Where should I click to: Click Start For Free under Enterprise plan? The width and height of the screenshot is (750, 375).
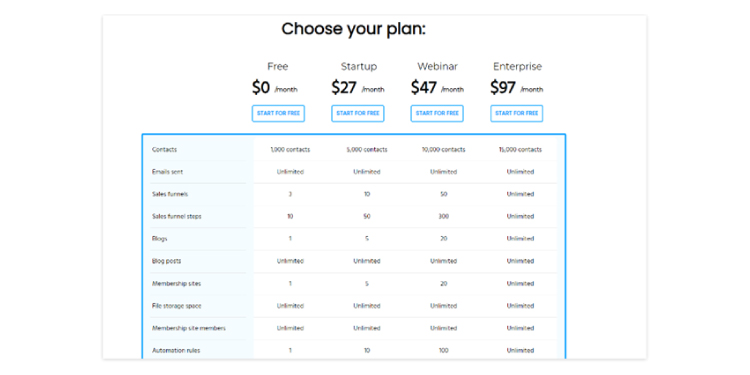point(517,113)
